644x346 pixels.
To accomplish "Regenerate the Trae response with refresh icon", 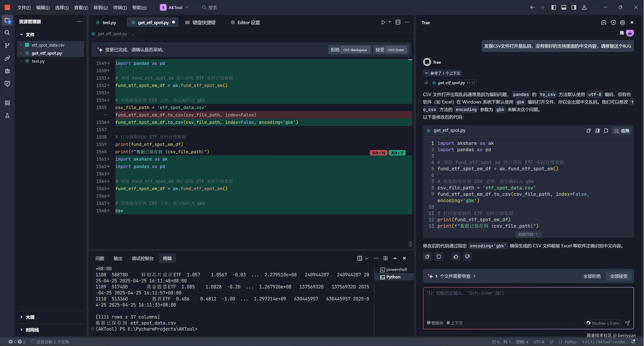I will [x=439, y=257].
